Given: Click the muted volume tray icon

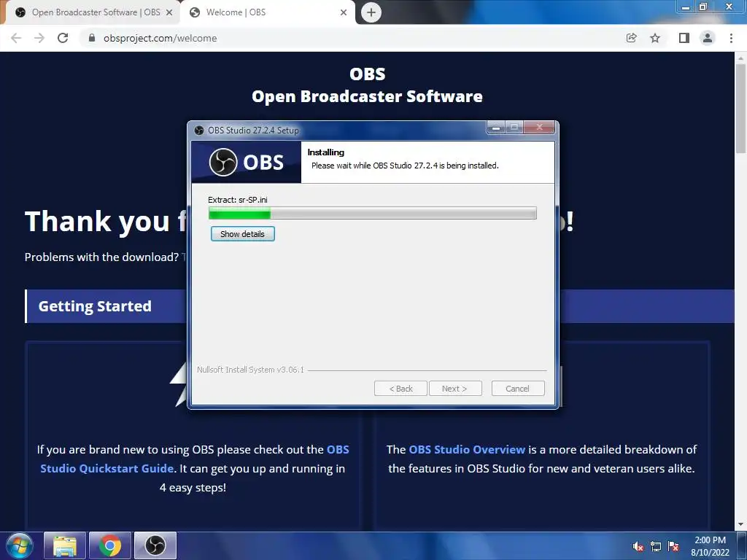Looking at the screenshot, I should [x=638, y=546].
